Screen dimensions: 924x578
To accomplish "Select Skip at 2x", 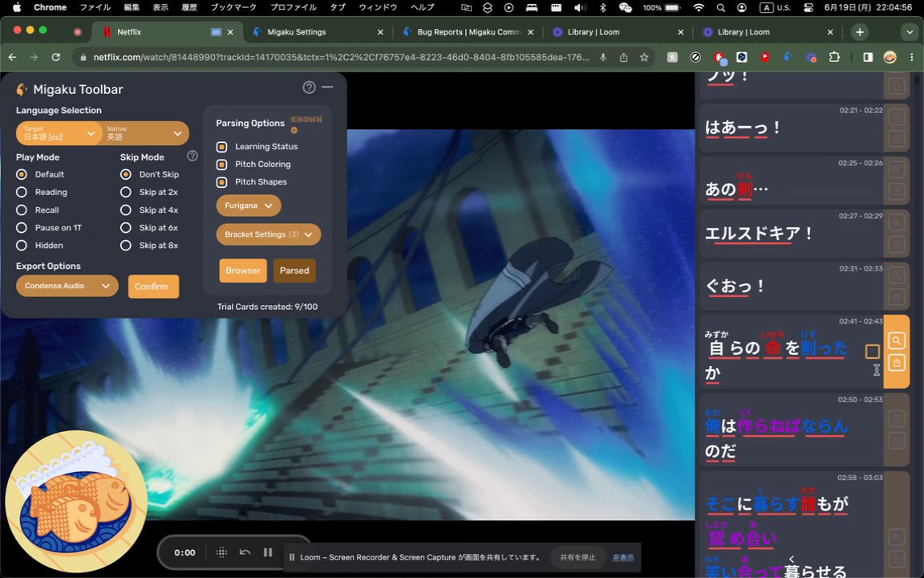I will pos(125,193).
